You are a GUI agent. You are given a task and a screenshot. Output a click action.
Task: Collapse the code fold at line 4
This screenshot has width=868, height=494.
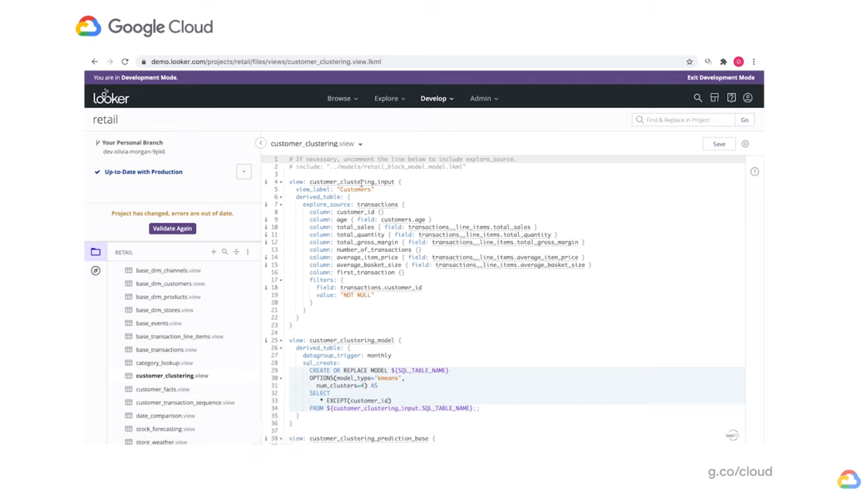pyautogui.click(x=281, y=181)
